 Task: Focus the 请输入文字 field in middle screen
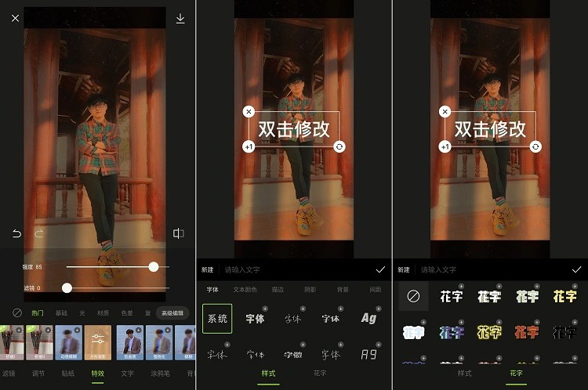pyautogui.click(x=242, y=269)
